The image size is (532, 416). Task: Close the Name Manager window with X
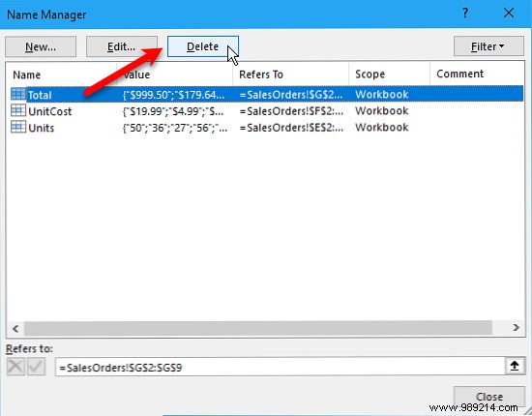click(x=509, y=14)
